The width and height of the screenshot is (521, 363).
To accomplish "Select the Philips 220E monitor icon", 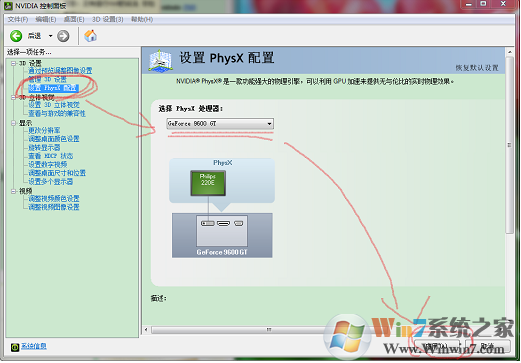I will point(208,183).
